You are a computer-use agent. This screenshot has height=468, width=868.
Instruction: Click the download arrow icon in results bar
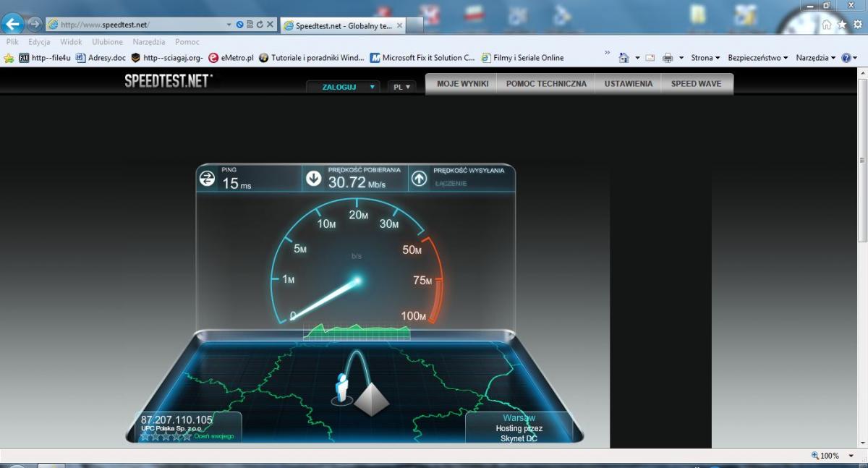313,178
